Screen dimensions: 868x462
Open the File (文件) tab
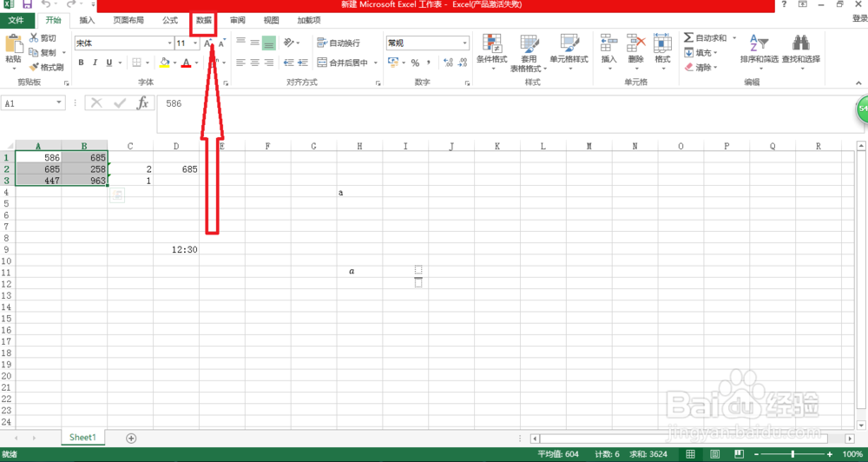pos(16,20)
